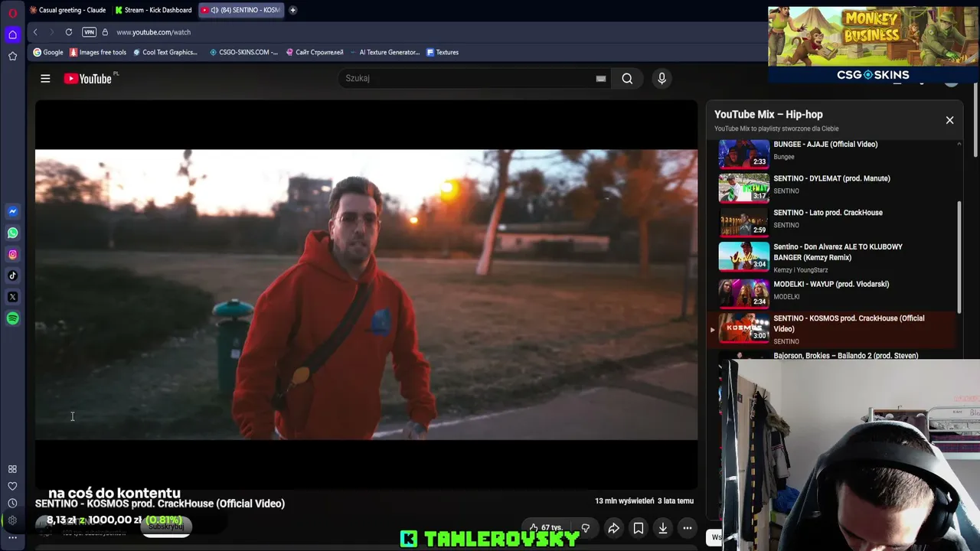The width and height of the screenshot is (980, 551).
Task: Switch to Casual greeting - Claude tab
Action: 67,10
